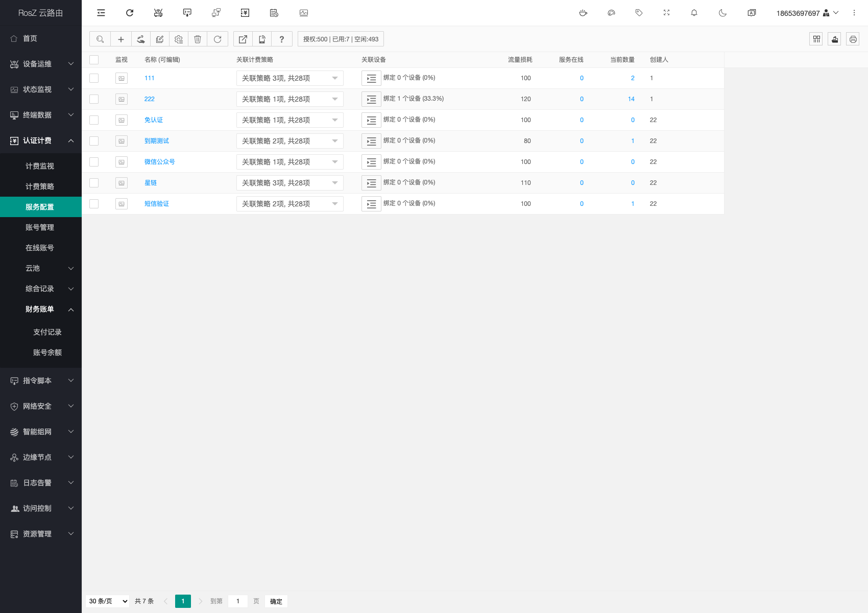The width and height of the screenshot is (868, 613).
Task: Open billing strategy dropdown for 星链 row
Action: point(290,183)
